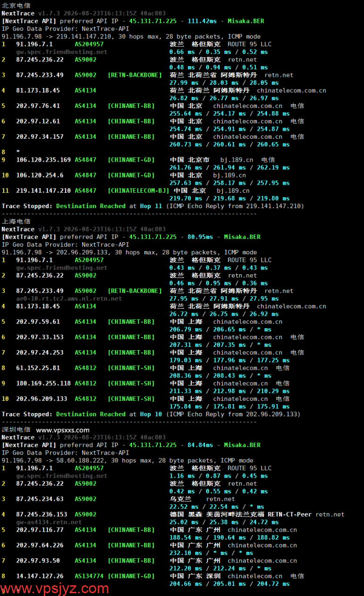
Task: Select latency line starting 211.33 ms
Action: 230,391
